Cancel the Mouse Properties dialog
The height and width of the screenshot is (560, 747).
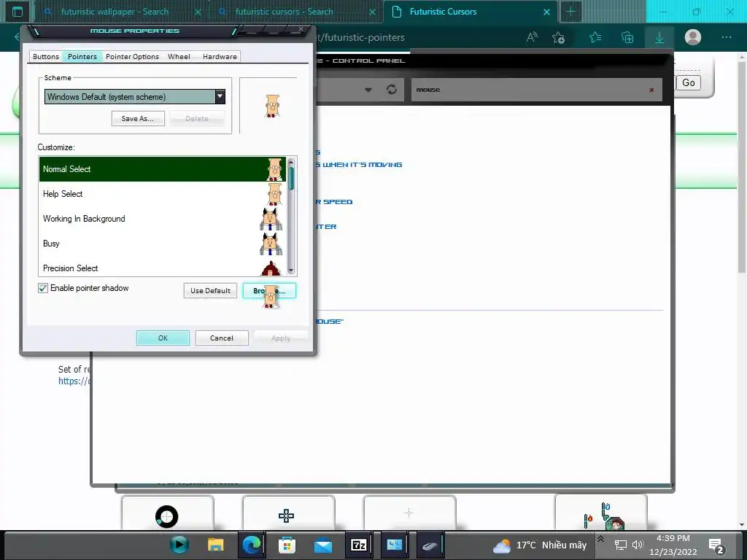pyautogui.click(x=222, y=338)
